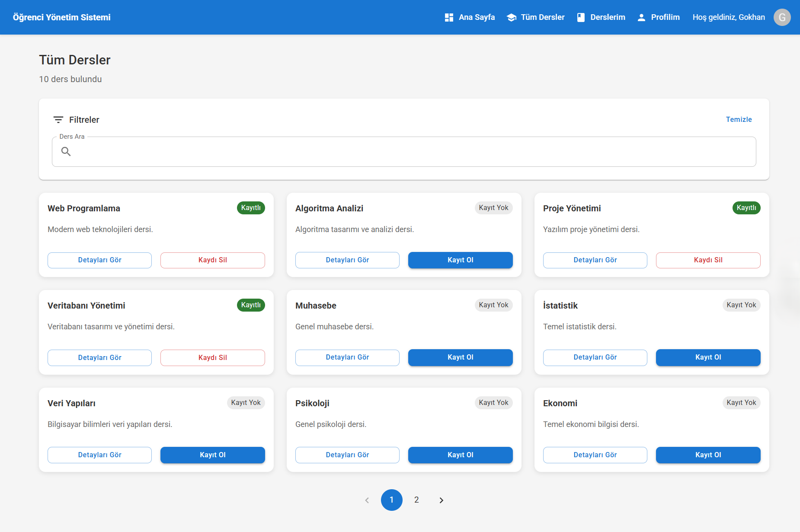Click Kayıt Ol for Algoritma Analizi
Viewport: 800px width, 532px height.
(x=460, y=260)
